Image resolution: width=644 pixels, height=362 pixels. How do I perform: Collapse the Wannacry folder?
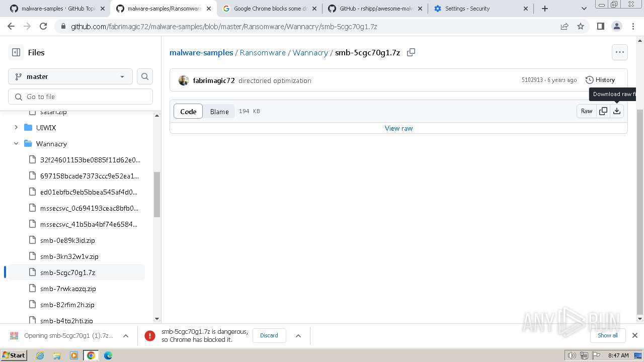point(16,144)
